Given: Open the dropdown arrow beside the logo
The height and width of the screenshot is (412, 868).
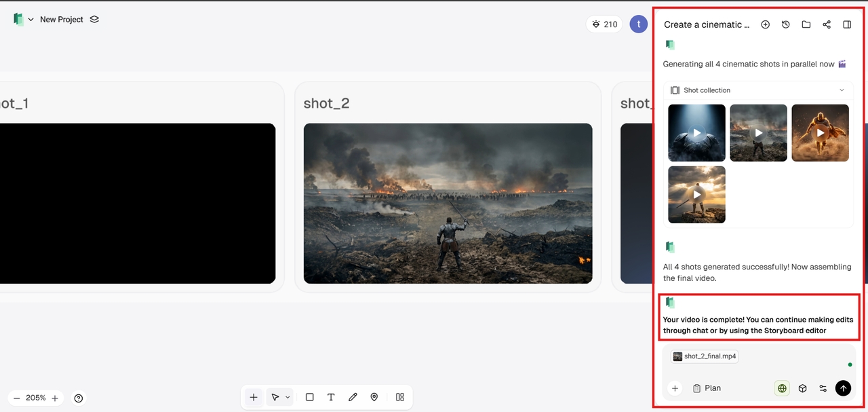Looking at the screenshot, I should 31,20.
